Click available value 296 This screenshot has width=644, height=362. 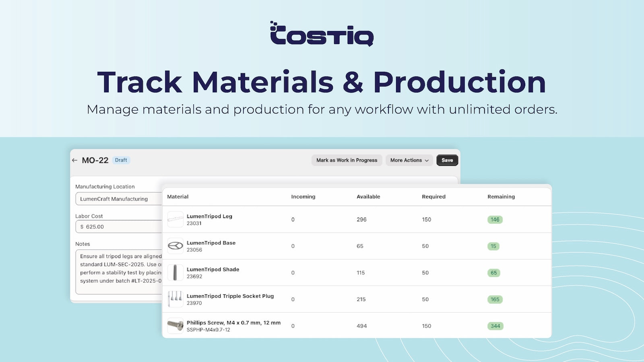click(x=361, y=220)
